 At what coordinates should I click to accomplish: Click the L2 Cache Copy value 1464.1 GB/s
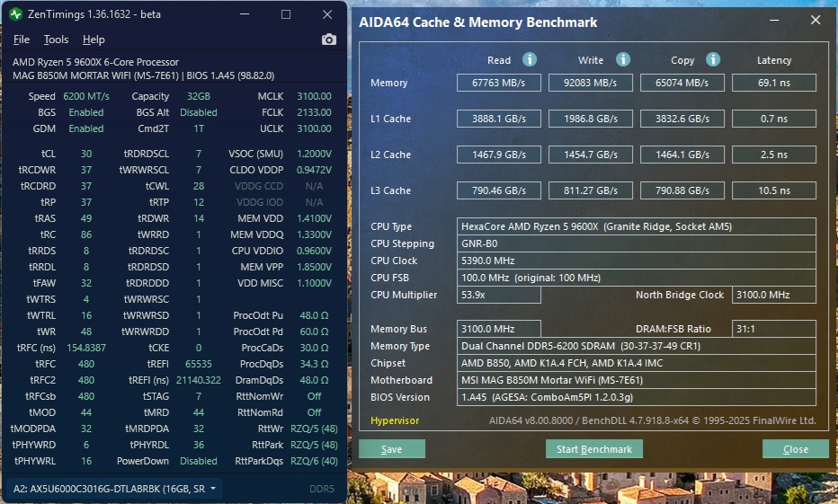[682, 155]
